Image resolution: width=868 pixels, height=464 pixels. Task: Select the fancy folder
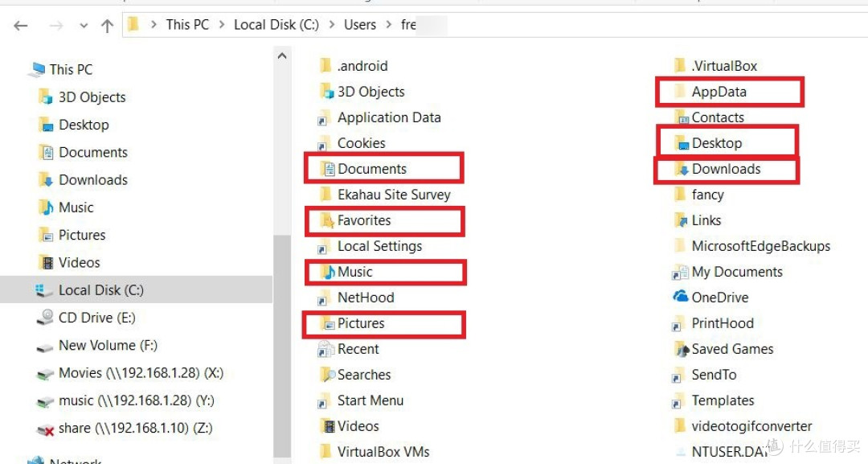[x=698, y=195]
